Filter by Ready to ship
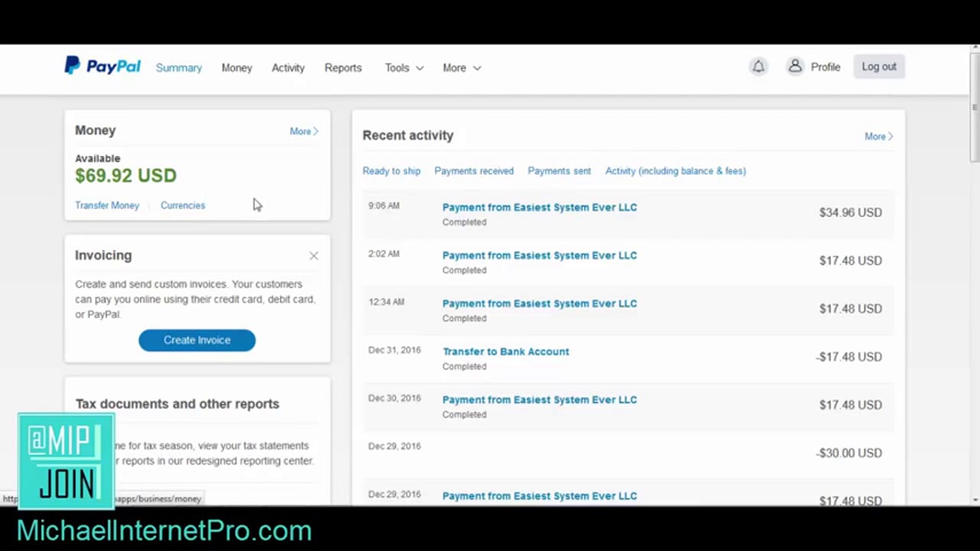Viewport: 980px width, 551px height. tap(391, 171)
